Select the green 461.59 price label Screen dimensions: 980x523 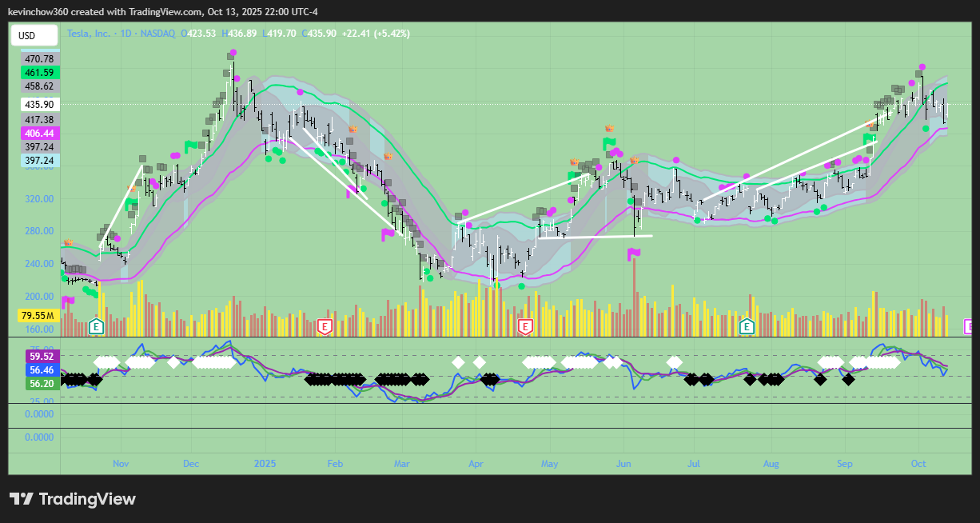[39, 72]
